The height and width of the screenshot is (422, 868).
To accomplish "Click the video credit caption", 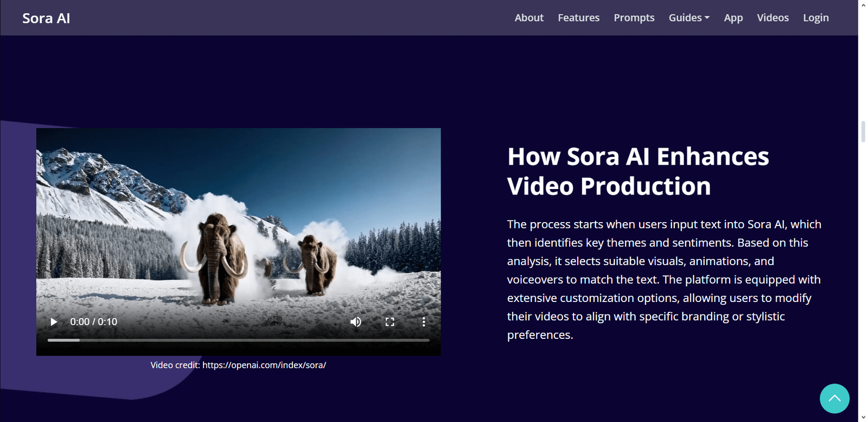I will tap(238, 365).
